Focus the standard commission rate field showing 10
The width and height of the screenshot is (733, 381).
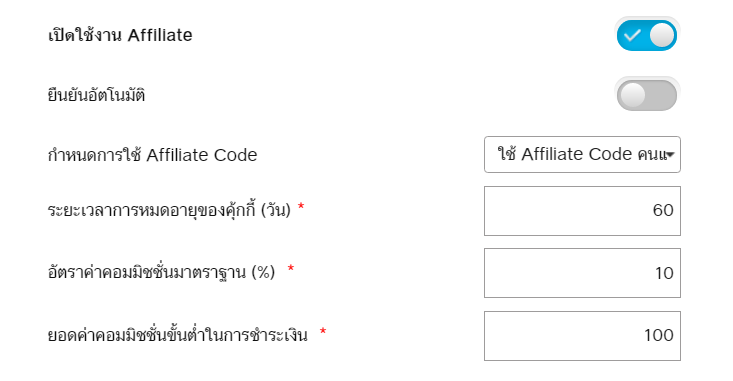pos(582,273)
